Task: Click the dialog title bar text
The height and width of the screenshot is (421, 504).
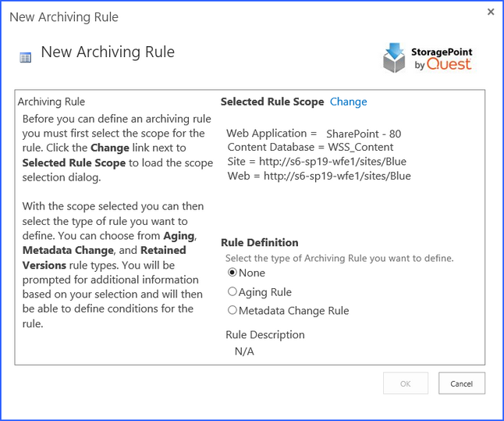Action: [64, 16]
